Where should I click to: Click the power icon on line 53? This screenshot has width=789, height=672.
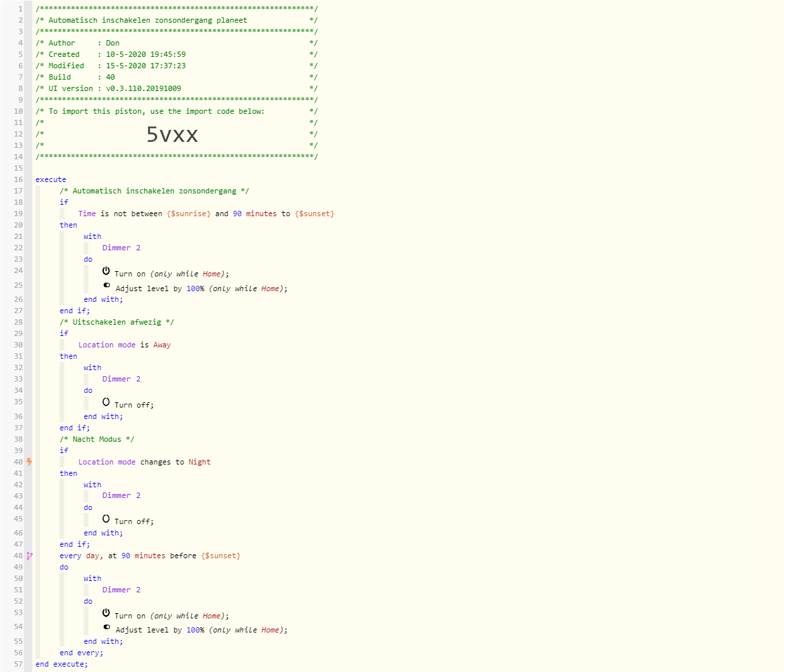coord(106,612)
